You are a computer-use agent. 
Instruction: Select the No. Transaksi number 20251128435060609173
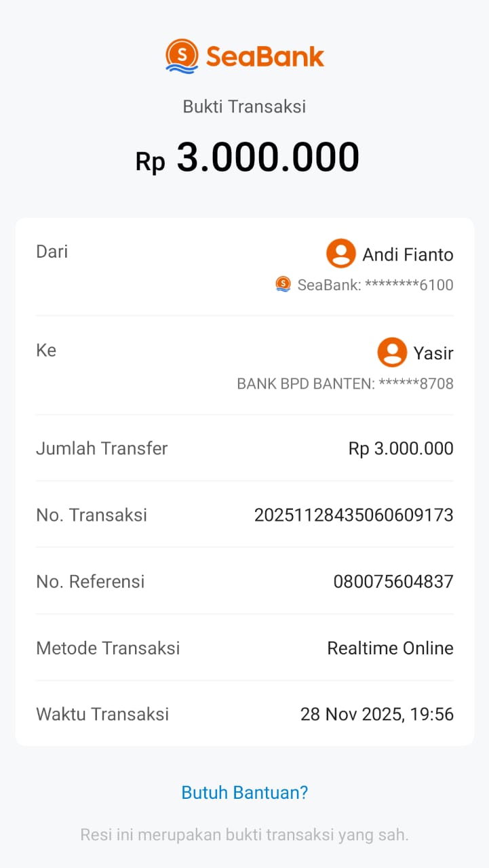(353, 515)
